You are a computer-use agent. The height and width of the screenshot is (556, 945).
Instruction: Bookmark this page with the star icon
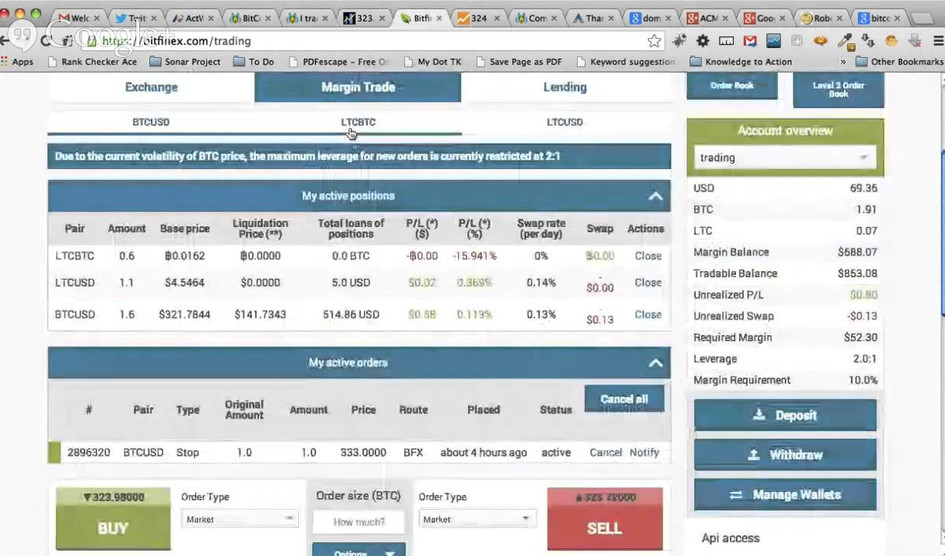[x=654, y=41]
